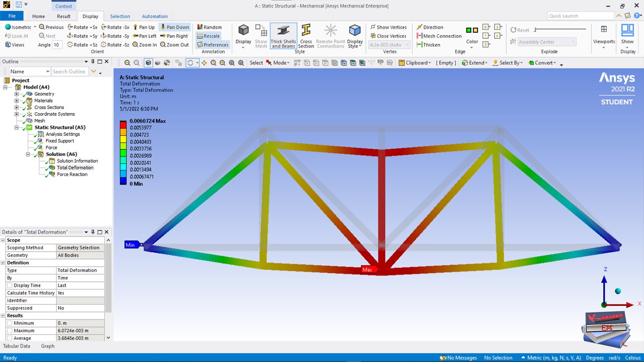Check the Maximum result checkbox
The height and width of the screenshot is (362, 644).
(10, 331)
